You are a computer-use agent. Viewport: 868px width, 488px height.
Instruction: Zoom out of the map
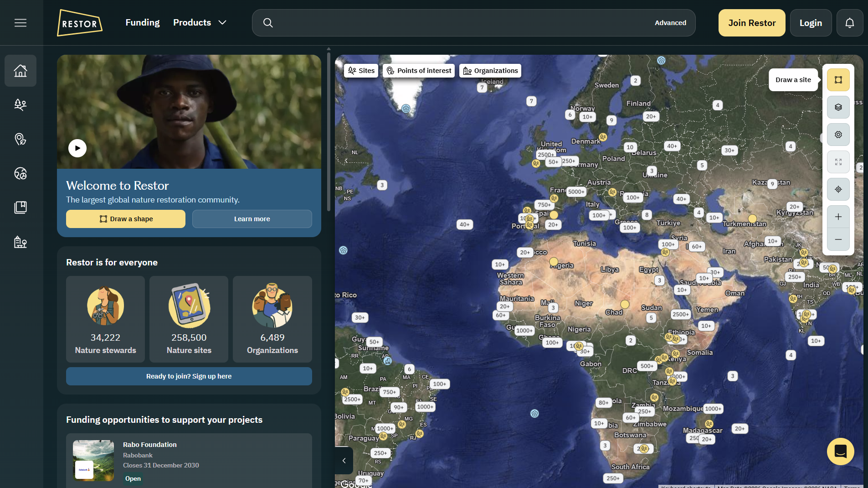[x=838, y=239]
